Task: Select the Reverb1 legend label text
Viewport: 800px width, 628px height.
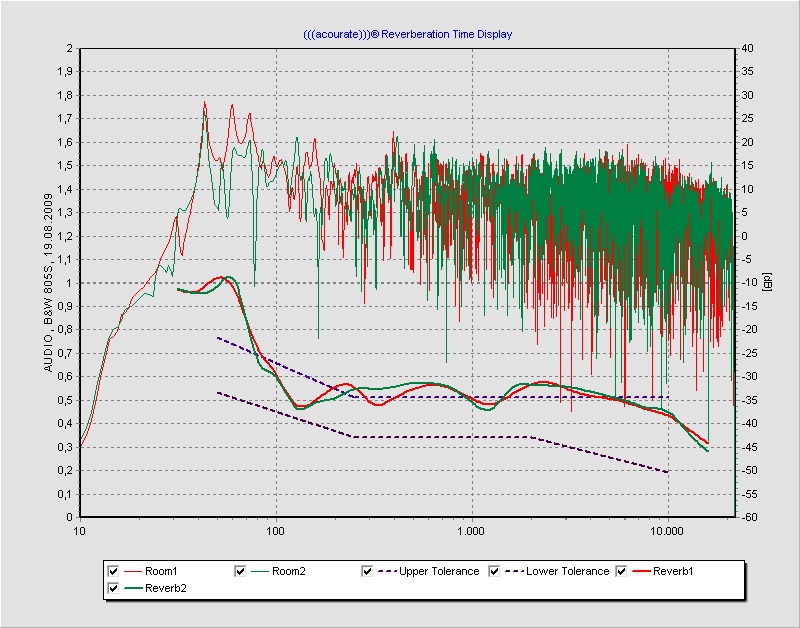Action: 675,571
